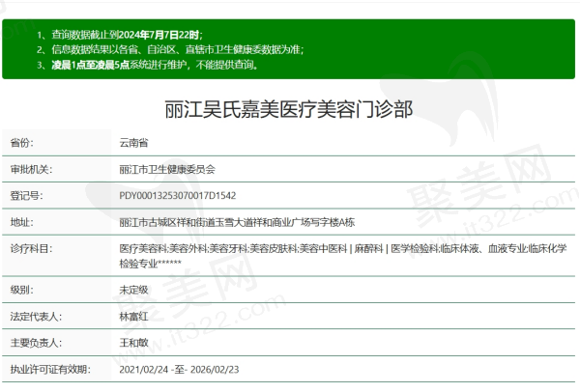Image resolution: width=580 pixels, height=392 pixels.
Task: Select the level value 未定级
Action: tap(133, 290)
